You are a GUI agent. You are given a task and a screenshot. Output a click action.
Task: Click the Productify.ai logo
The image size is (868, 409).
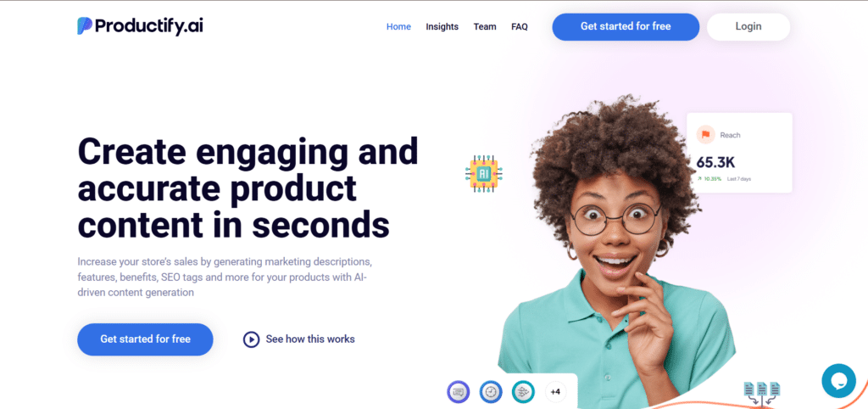140,26
